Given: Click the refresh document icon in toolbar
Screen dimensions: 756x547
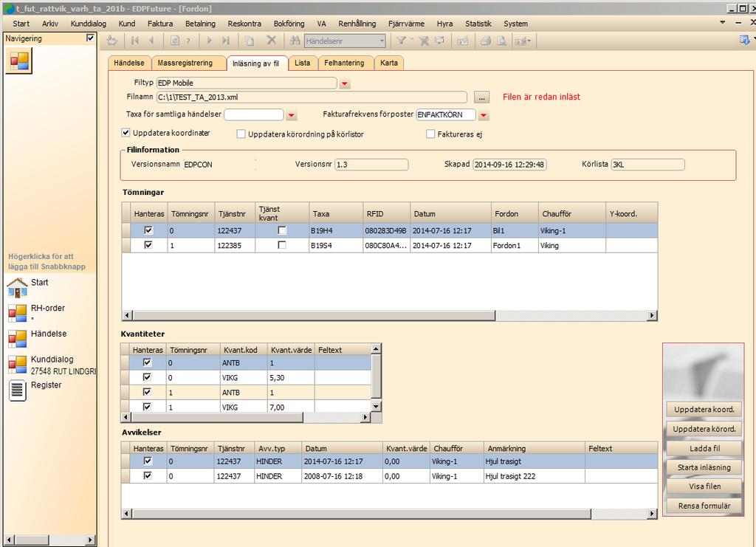Looking at the screenshot, I should (174, 41).
